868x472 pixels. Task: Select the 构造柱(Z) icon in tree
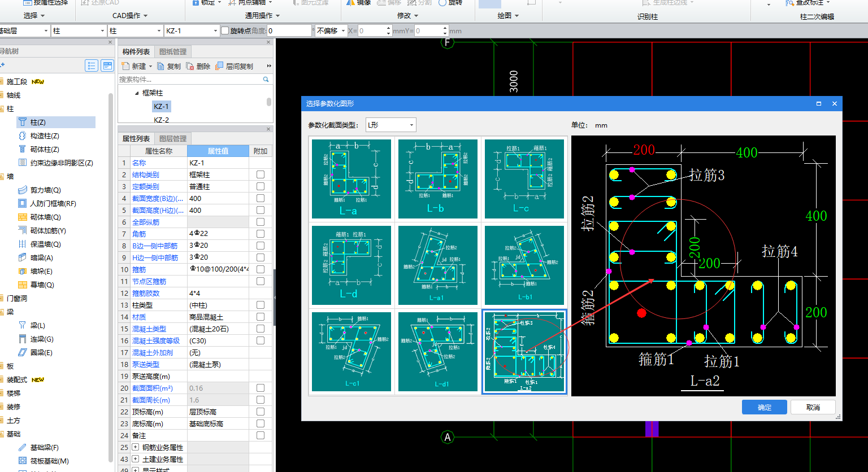pyautogui.click(x=23, y=136)
